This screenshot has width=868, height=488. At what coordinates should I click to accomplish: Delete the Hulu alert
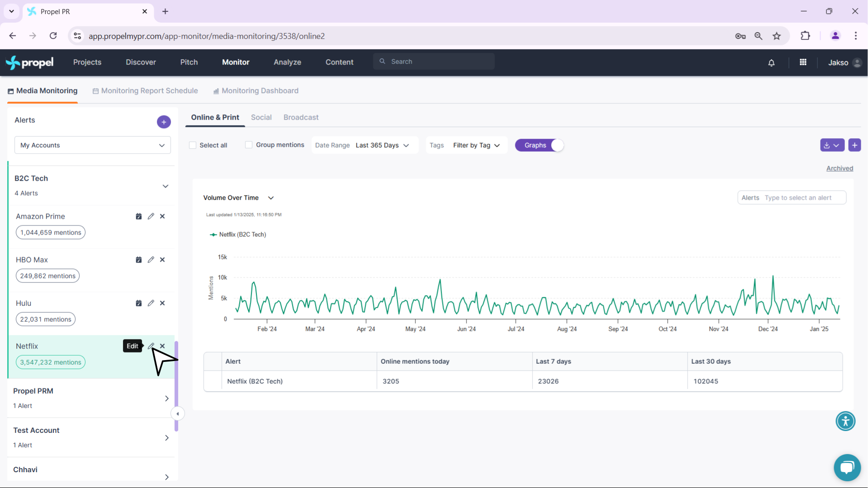(x=162, y=303)
